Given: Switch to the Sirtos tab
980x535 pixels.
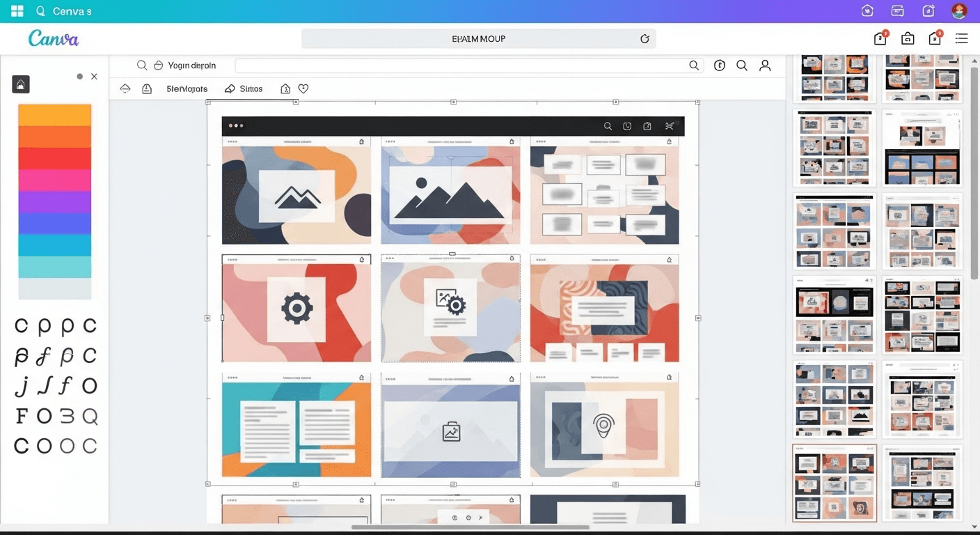Looking at the screenshot, I should point(244,89).
